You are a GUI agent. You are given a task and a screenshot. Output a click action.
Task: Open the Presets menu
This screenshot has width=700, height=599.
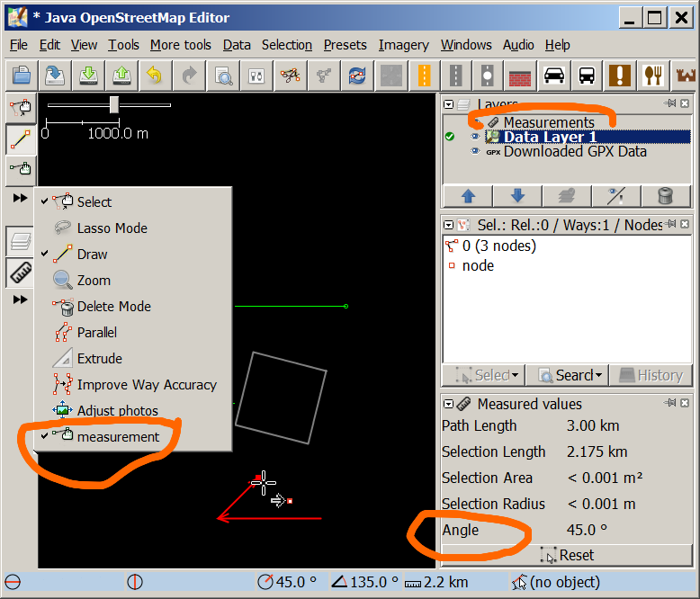(346, 45)
